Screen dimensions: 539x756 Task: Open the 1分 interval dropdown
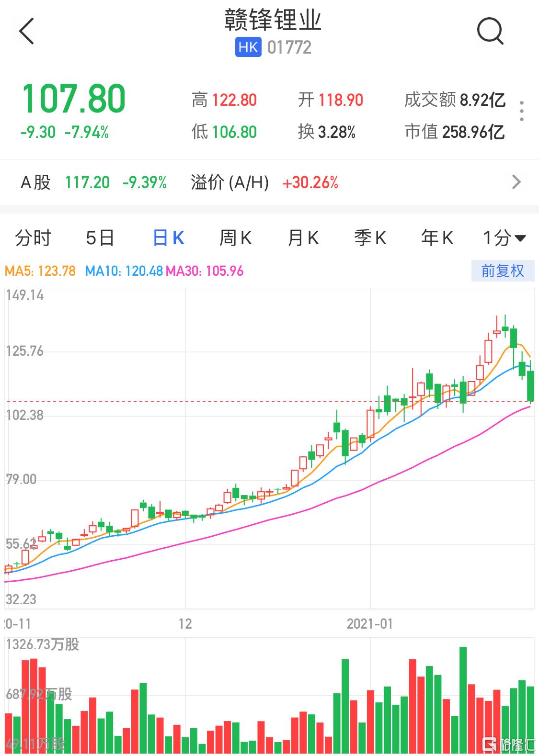(x=505, y=238)
